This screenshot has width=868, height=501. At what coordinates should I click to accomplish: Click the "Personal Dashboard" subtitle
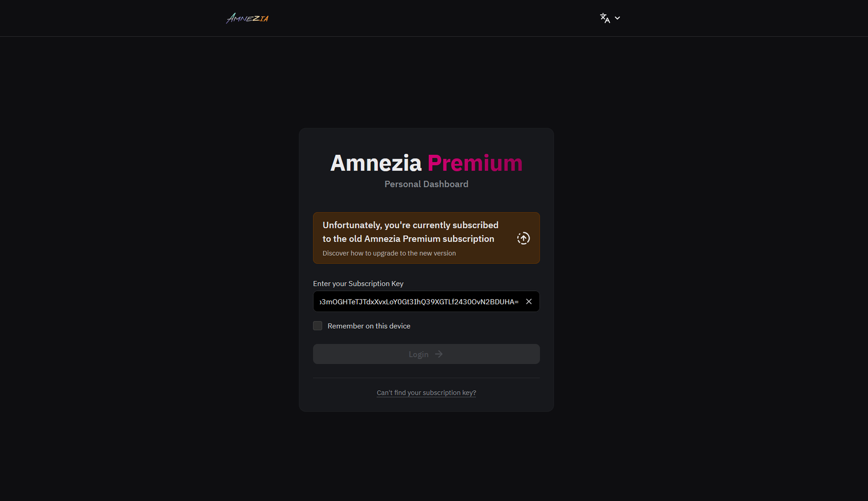pyautogui.click(x=426, y=184)
